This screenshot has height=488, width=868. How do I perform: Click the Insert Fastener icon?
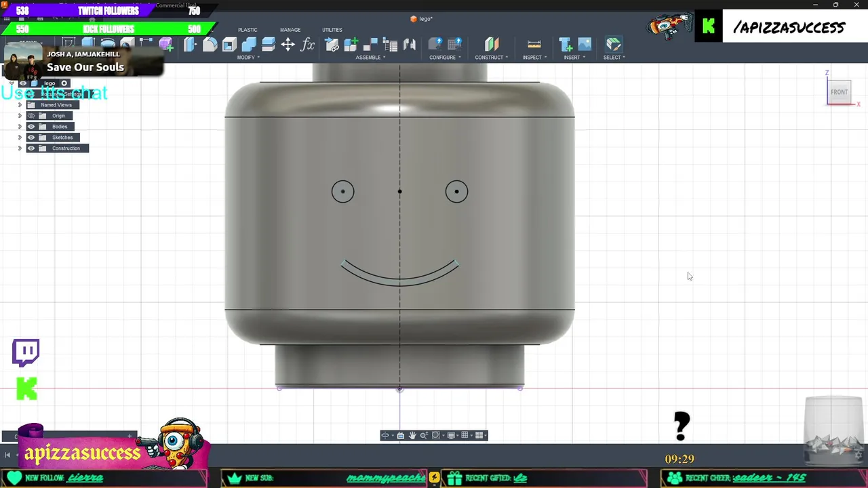tap(566, 45)
